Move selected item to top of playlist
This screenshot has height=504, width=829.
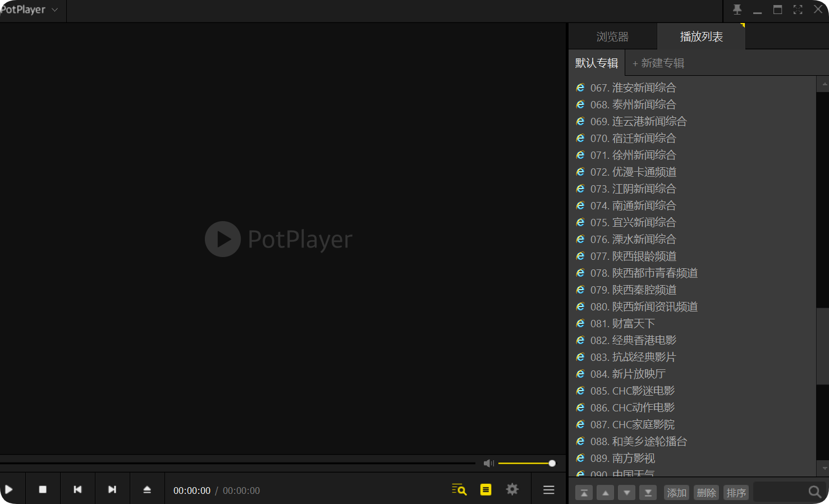click(584, 493)
